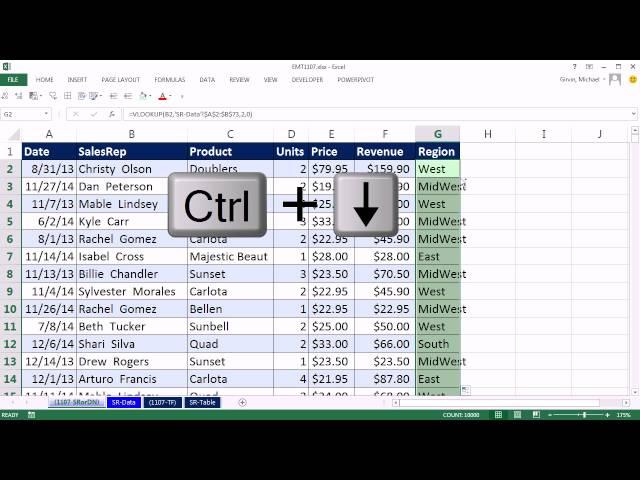Select column G header

[437, 134]
